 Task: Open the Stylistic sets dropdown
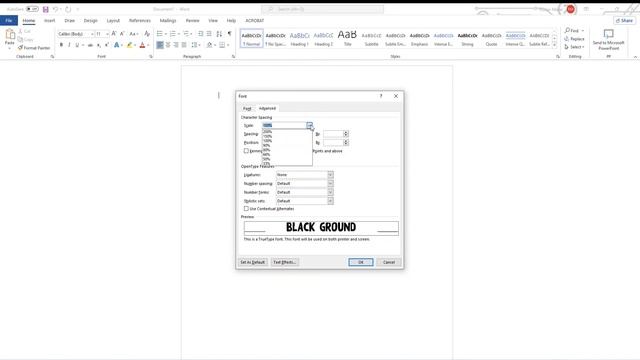(x=330, y=201)
